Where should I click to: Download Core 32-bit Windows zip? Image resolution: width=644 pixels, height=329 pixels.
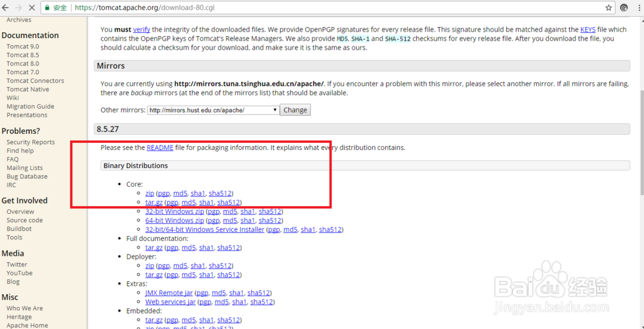(175, 212)
